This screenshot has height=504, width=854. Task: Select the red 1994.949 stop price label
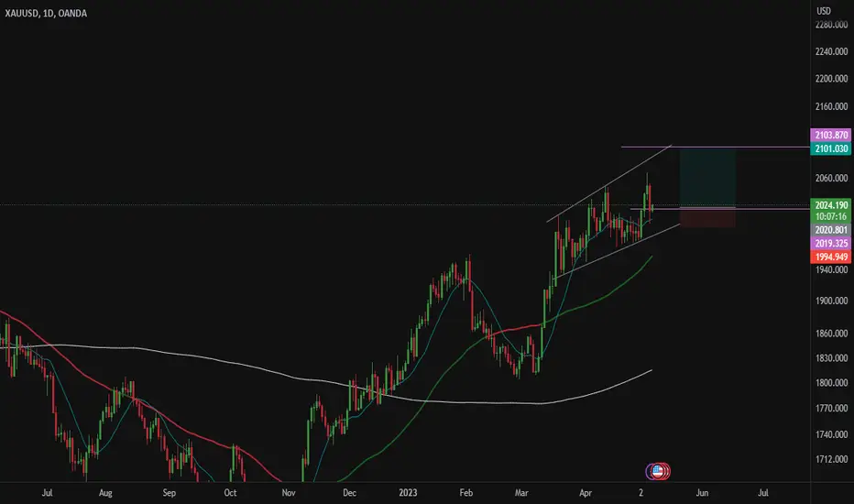pos(830,257)
